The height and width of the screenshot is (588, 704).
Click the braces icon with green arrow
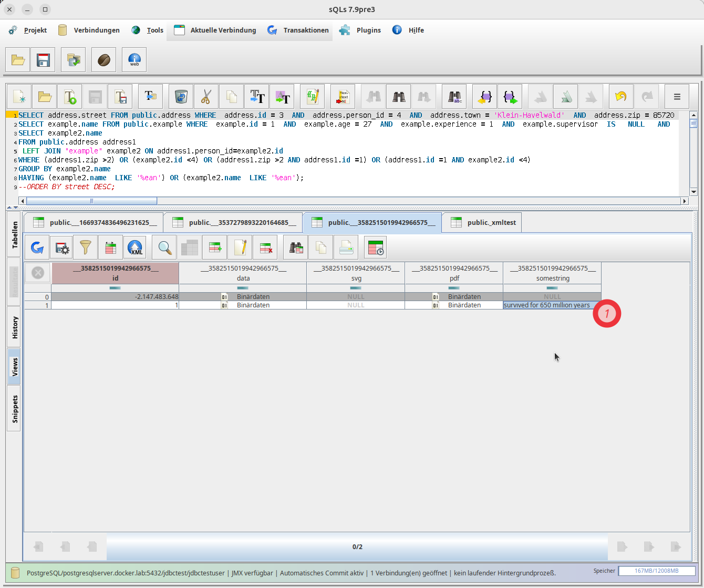[x=510, y=97]
